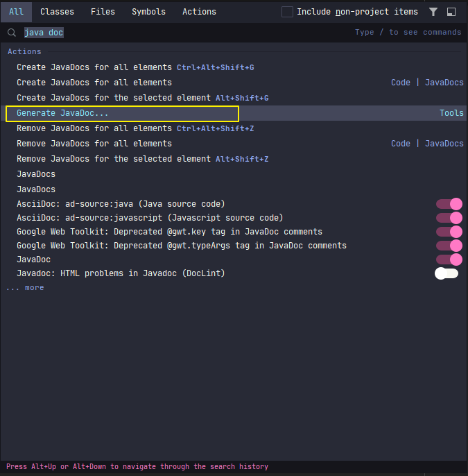Select Create JavaDocs for all elements Code | JavaDocs
Screen dimensions: 468x476
click(x=234, y=83)
